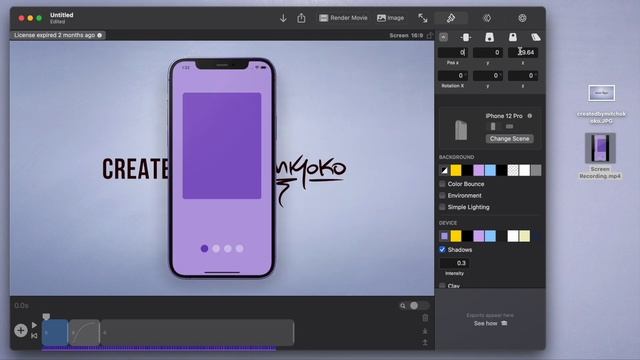Select the tilted-back device view preset icon

point(513,38)
